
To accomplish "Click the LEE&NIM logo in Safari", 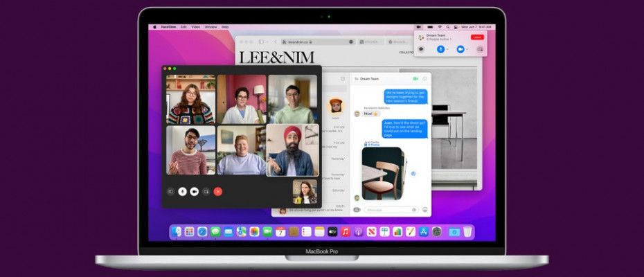I will point(277,57).
